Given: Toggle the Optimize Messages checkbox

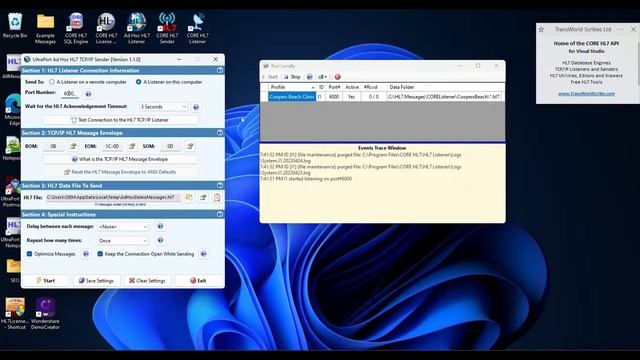Looking at the screenshot, I should pyautogui.click(x=29, y=254).
